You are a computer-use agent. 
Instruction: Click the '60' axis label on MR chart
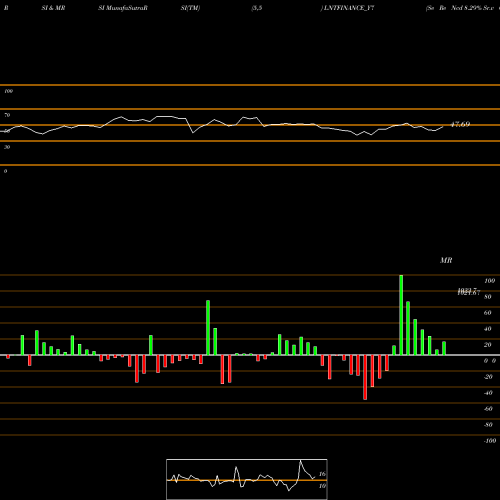(488, 313)
